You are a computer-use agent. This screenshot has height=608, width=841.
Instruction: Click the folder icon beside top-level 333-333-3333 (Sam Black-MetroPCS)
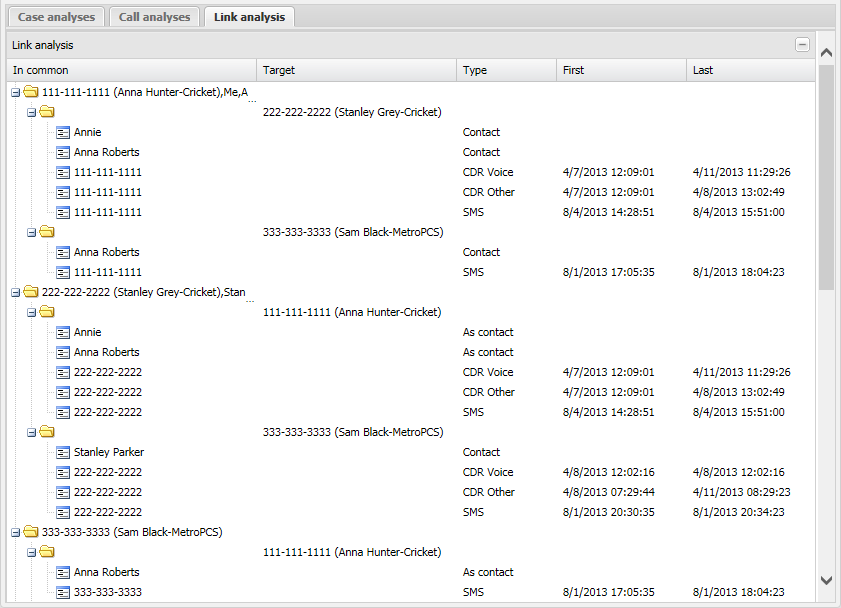31,532
